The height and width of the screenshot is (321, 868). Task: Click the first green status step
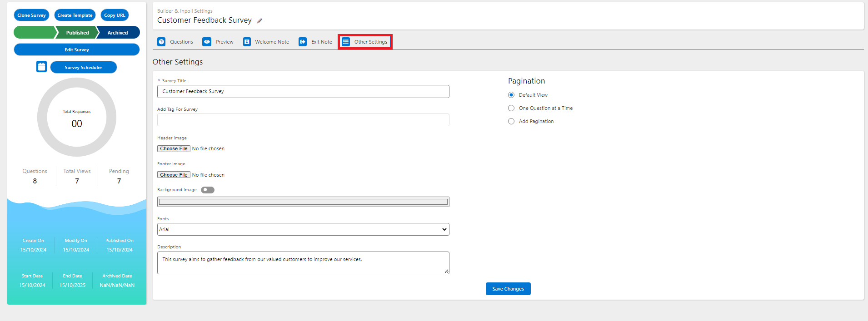pyautogui.click(x=35, y=33)
